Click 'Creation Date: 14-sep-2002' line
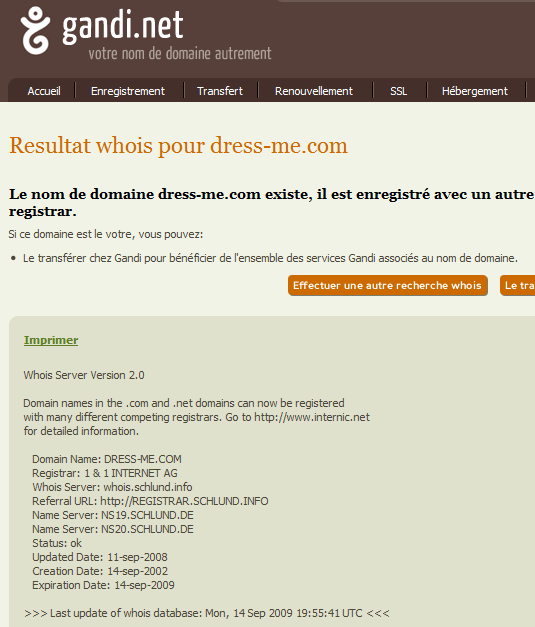 pyautogui.click(x=100, y=571)
